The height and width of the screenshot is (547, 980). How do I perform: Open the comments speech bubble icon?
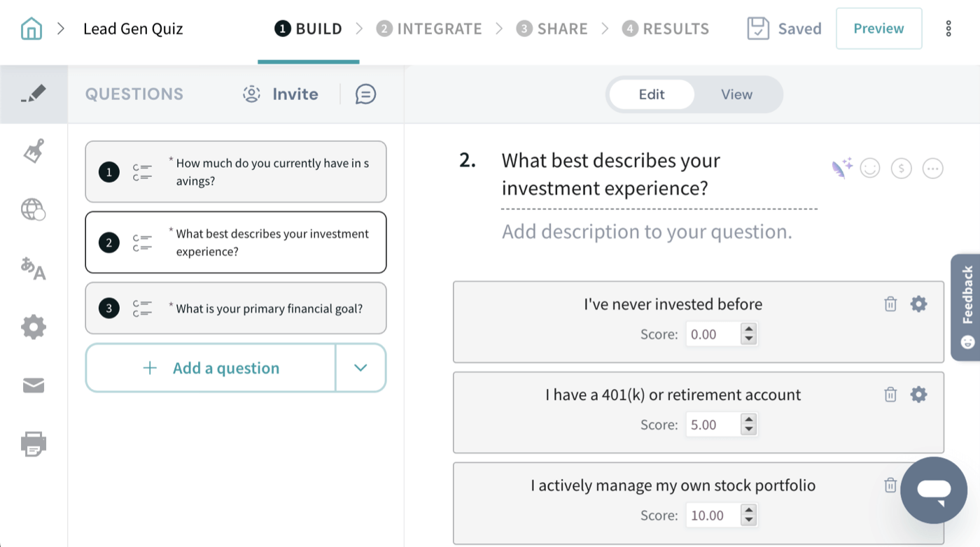[365, 94]
